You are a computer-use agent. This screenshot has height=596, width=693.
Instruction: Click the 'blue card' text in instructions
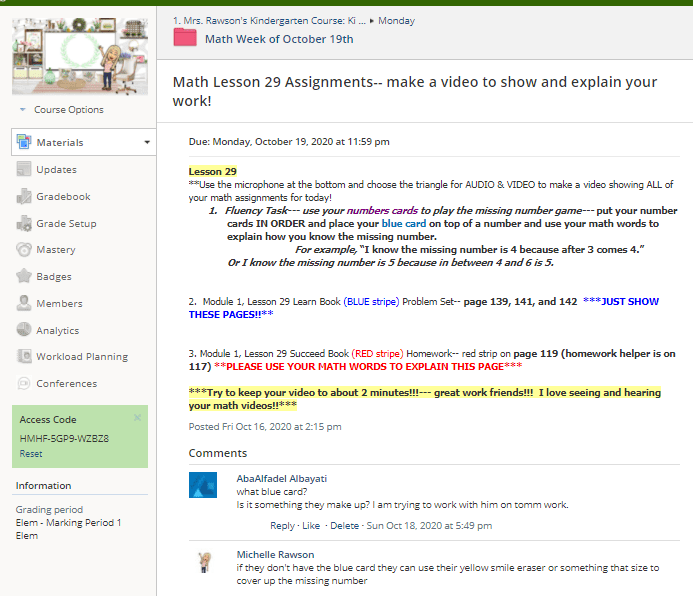(x=404, y=224)
